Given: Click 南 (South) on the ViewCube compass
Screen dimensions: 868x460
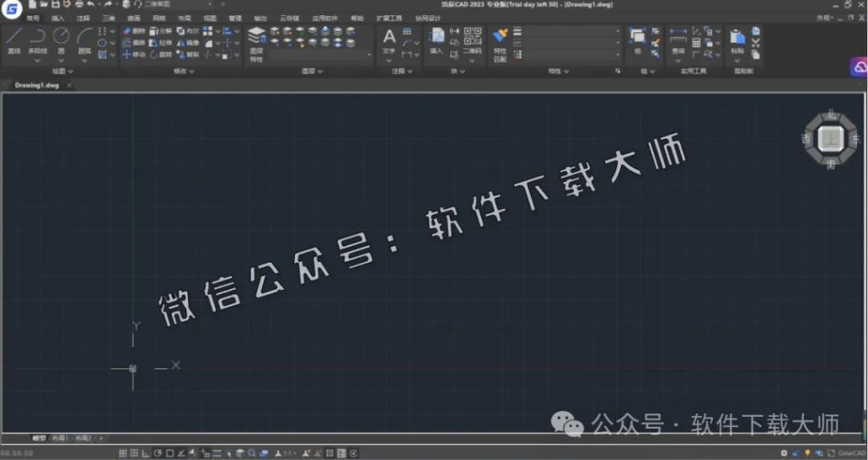Looking at the screenshot, I should [x=831, y=164].
